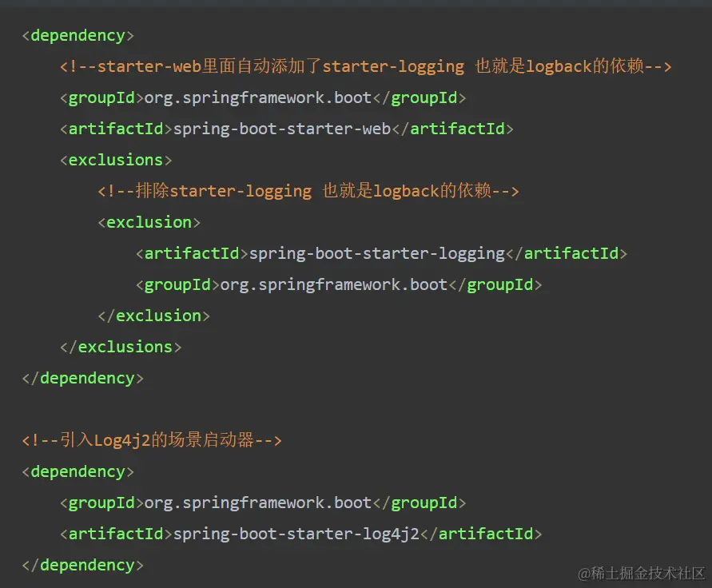Click the opening <dependency> tag above the starter-web comment
Image resolution: width=712 pixels, height=588 pixels.
pyautogui.click(x=78, y=35)
